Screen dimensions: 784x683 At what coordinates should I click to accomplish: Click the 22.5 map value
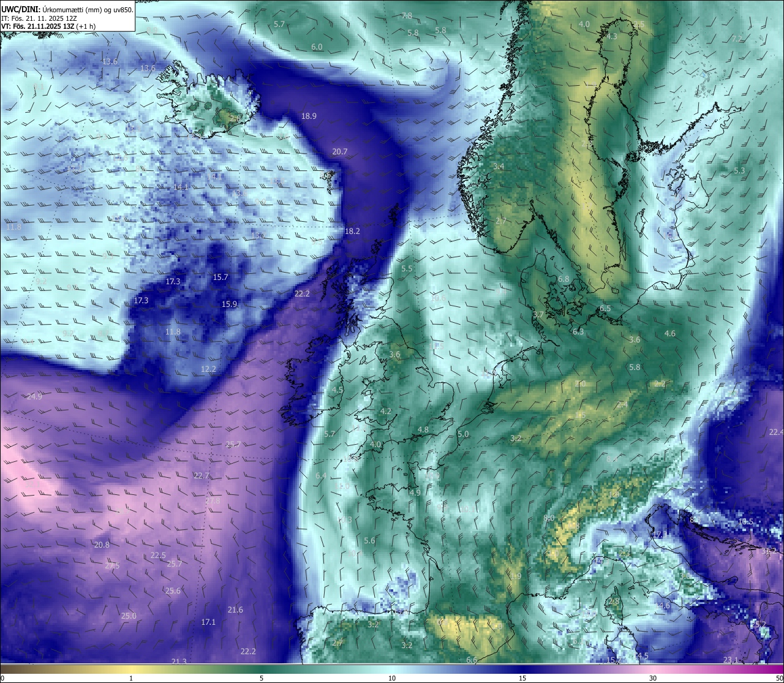click(158, 555)
